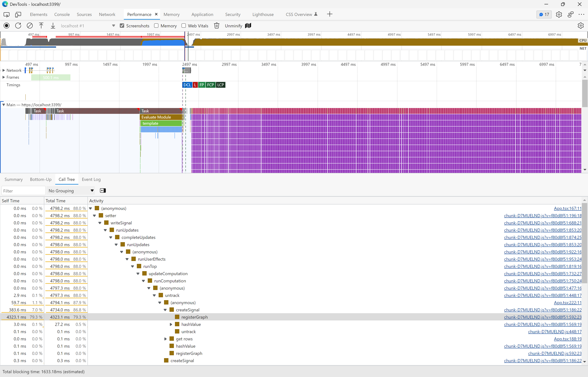
Task: Open the localhost #1 recording dropdown
Action: coord(88,26)
